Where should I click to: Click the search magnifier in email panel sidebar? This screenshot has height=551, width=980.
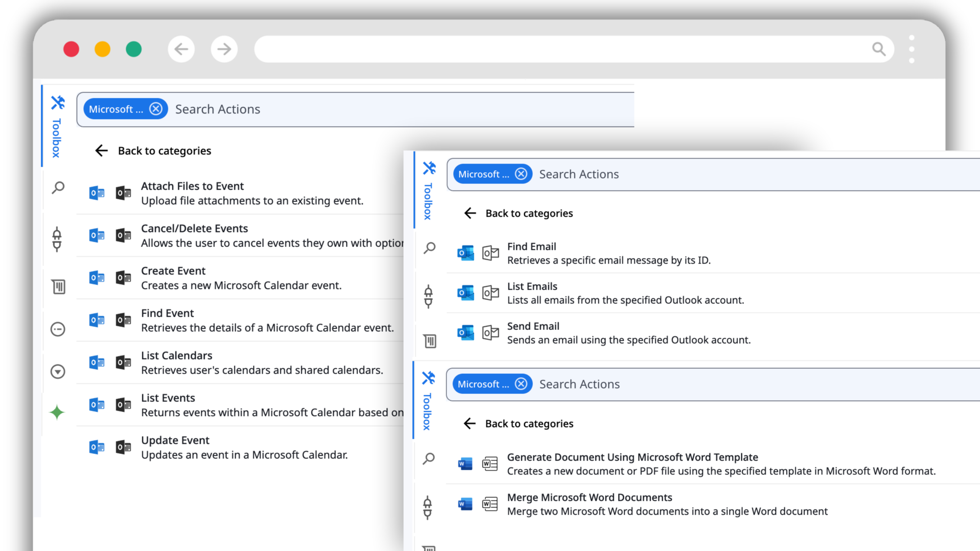[x=429, y=248]
